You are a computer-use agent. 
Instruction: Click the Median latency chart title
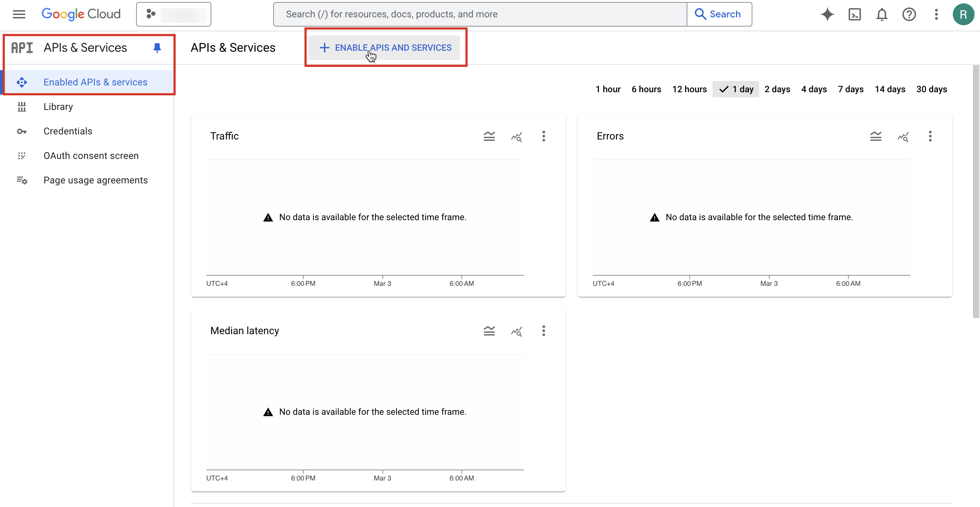(x=245, y=331)
